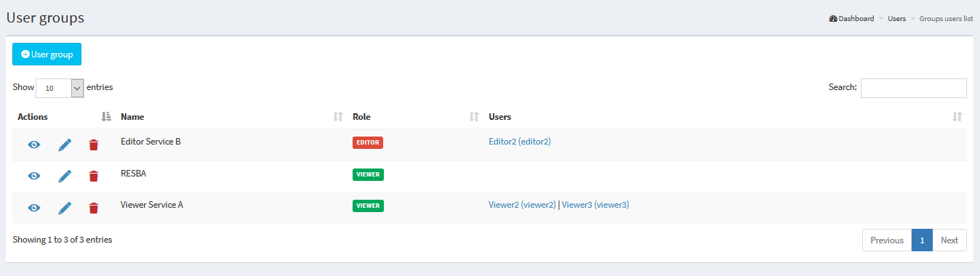Click the 'User groups' page heading
Screen dimensions: 980x276
[45, 17]
